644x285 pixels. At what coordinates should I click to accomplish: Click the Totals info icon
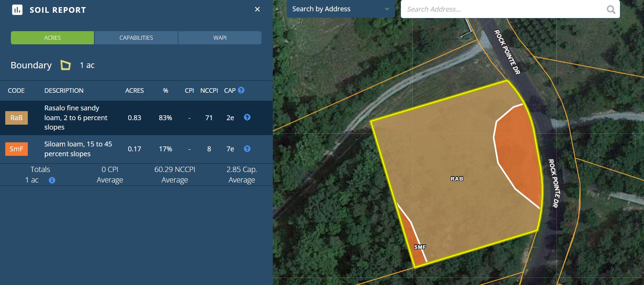(x=52, y=180)
